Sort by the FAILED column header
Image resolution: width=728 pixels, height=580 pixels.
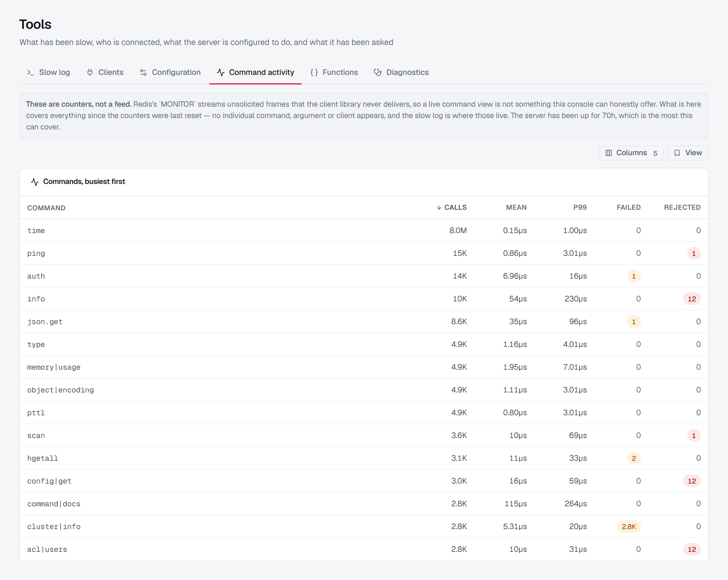point(628,208)
